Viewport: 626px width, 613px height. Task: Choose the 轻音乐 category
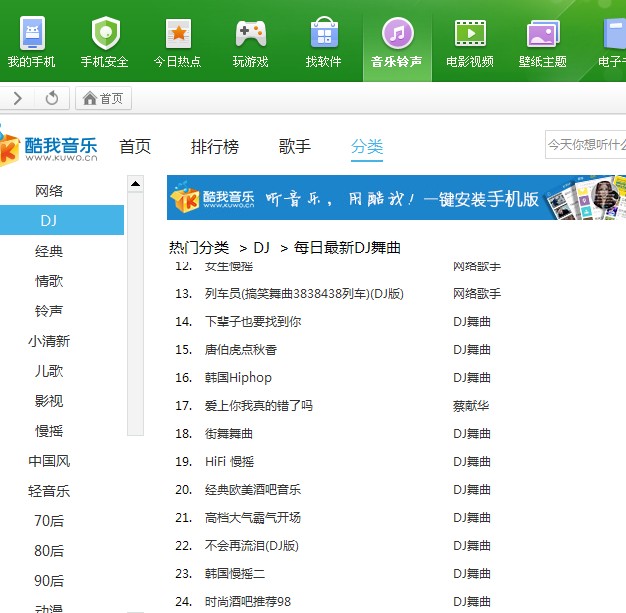[x=49, y=491]
